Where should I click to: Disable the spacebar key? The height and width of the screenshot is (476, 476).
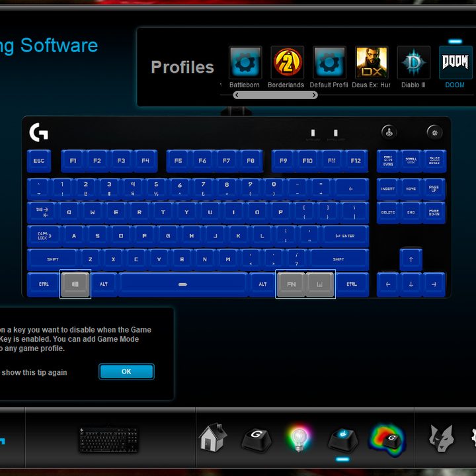point(182,284)
